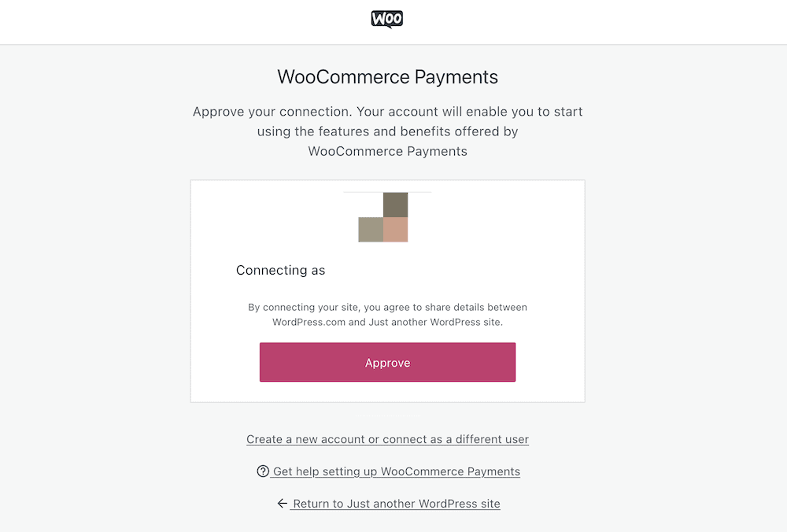This screenshot has width=787, height=532.
Task: Select the circled help icon beside the help link
Action: 263,471
